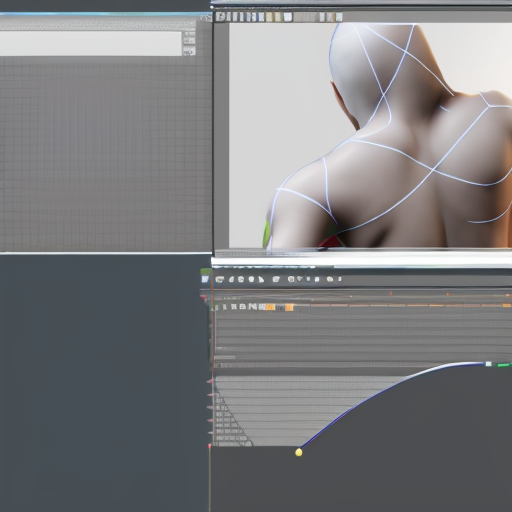Toggle the bottom small button beside the white field

pos(189,51)
